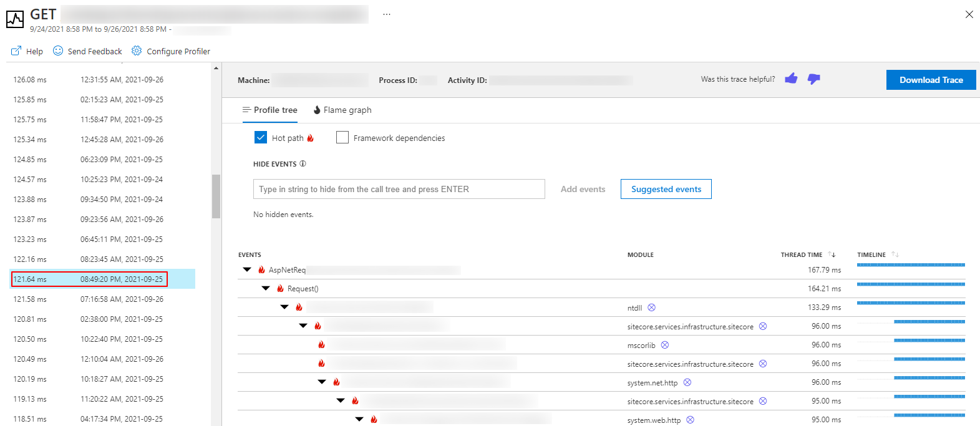Select the Profile tree tab

tap(269, 110)
